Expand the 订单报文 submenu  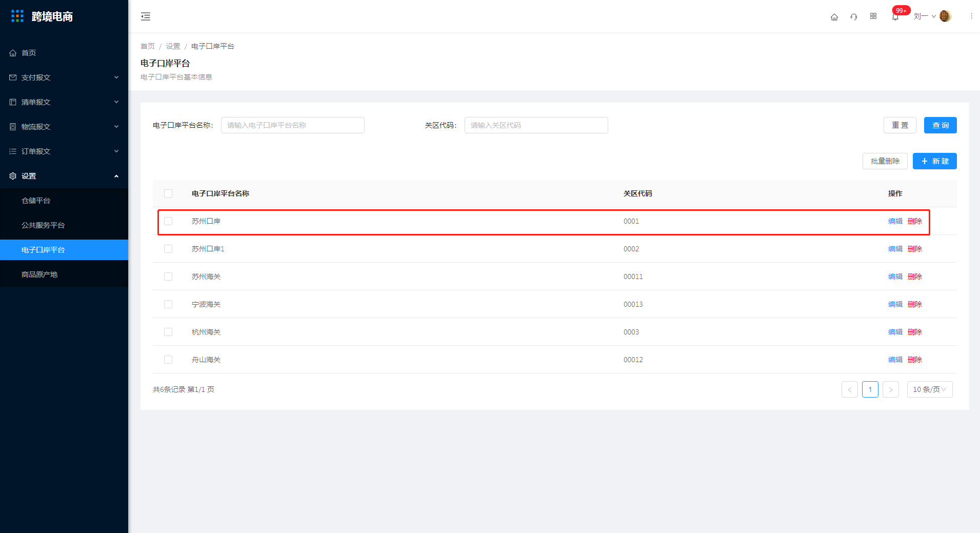pos(116,151)
